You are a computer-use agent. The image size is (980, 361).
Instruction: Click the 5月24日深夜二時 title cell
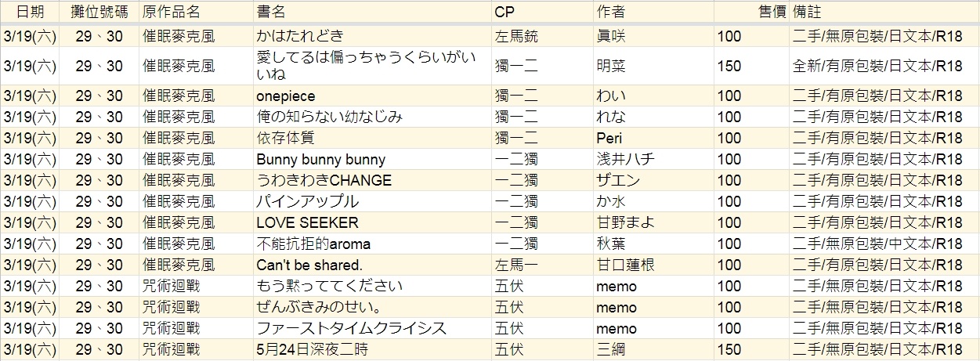point(372,349)
